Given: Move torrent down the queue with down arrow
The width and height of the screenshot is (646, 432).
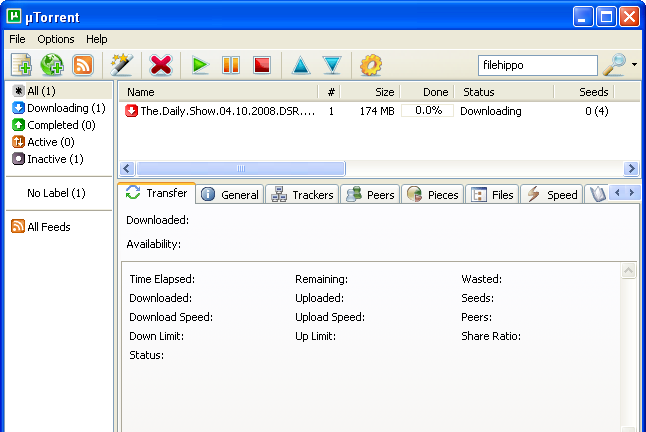Looking at the screenshot, I should point(332,65).
